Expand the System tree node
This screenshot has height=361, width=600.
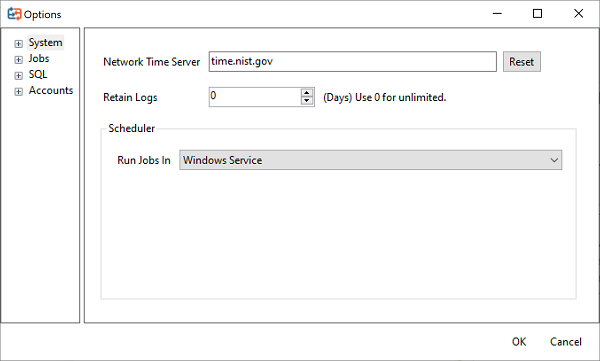18,44
